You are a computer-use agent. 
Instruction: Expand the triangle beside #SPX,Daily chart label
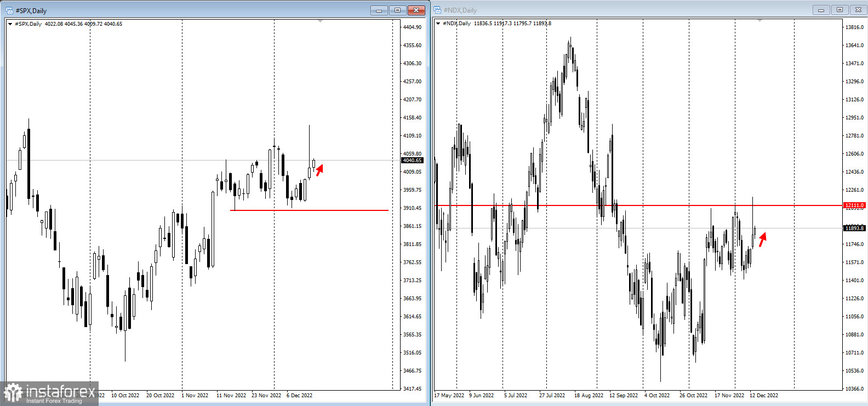(10, 24)
